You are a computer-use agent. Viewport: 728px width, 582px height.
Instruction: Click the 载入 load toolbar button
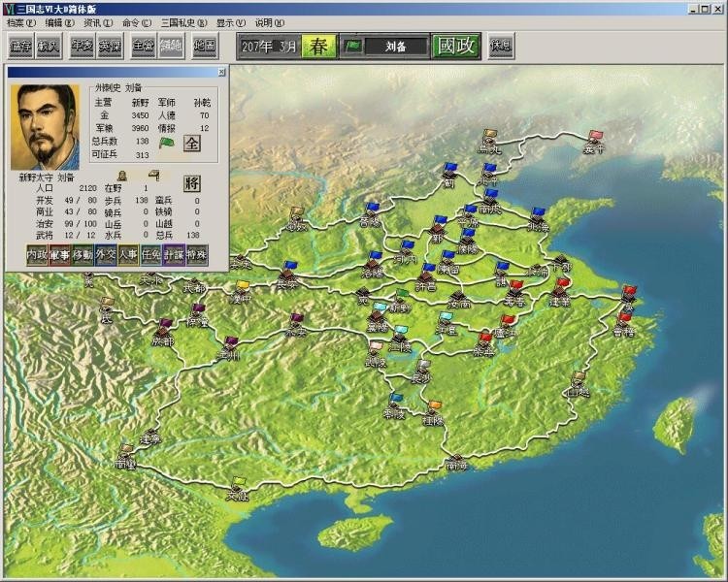pyautogui.click(x=49, y=46)
